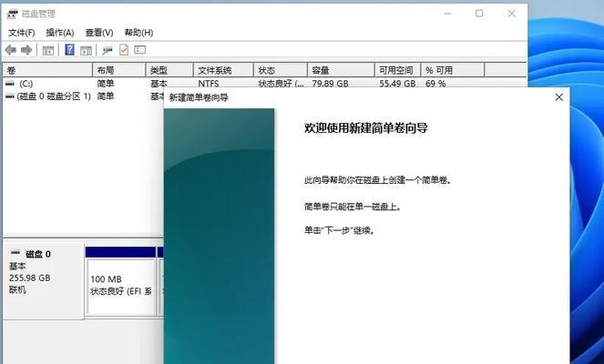Open the 帮助(H) menu
The image size is (604, 364).
point(138,33)
